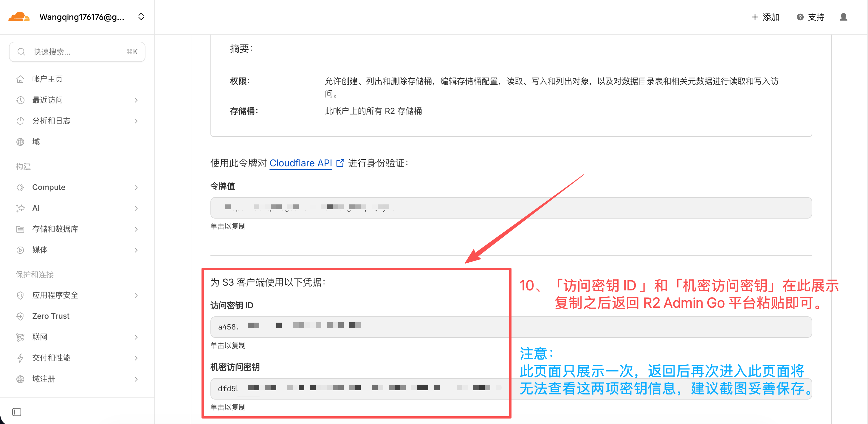This screenshot has width=868, height=424.
Task: Click the AI sparkle icon
Action: [20, 208]
